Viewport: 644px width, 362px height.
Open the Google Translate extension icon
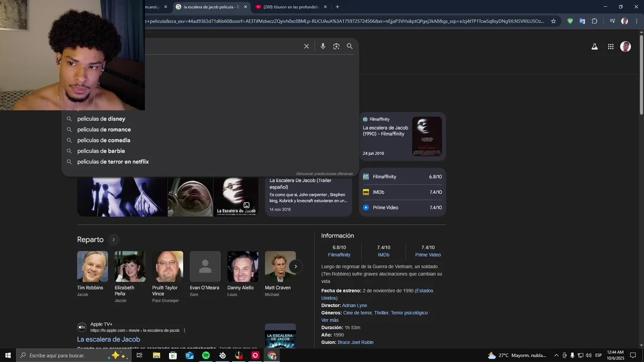click(x=582, y=21)
